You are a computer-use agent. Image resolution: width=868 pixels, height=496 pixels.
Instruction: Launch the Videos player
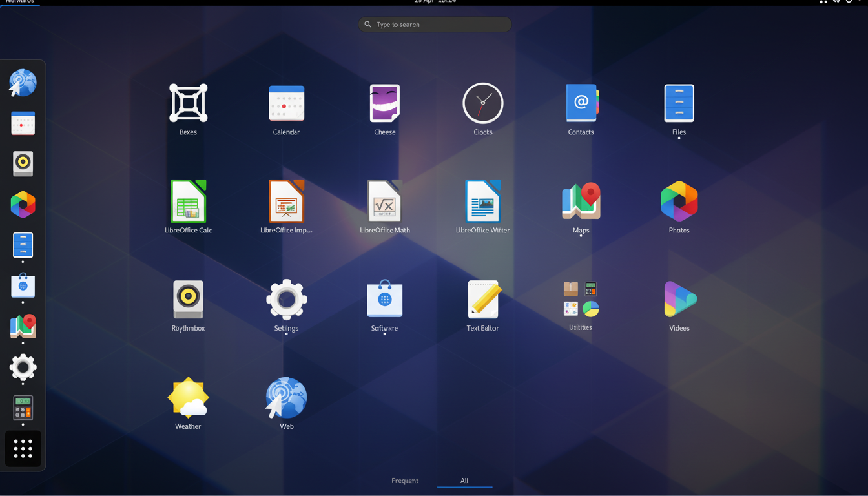[679, 298]
